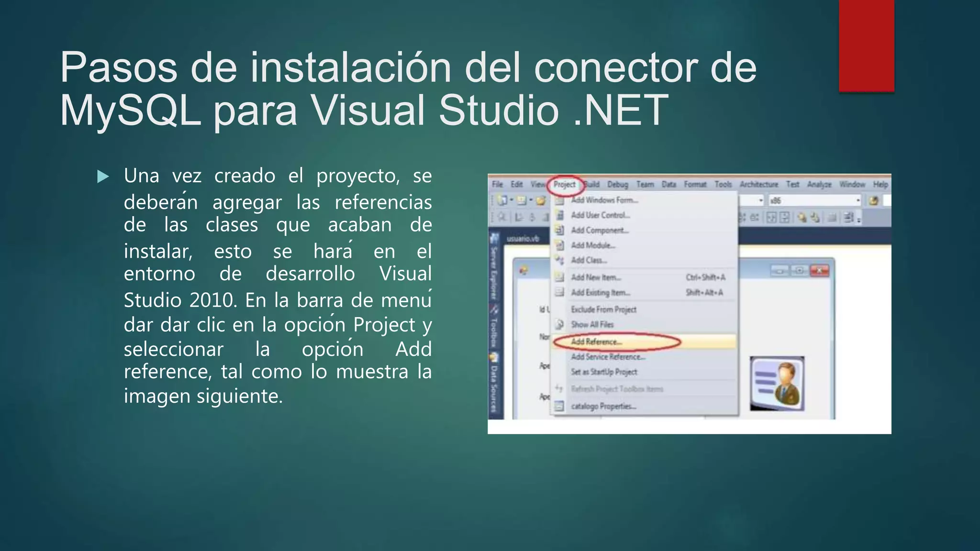Select Exclude From Project entry
980x551 pixels.
pos(644,309)
